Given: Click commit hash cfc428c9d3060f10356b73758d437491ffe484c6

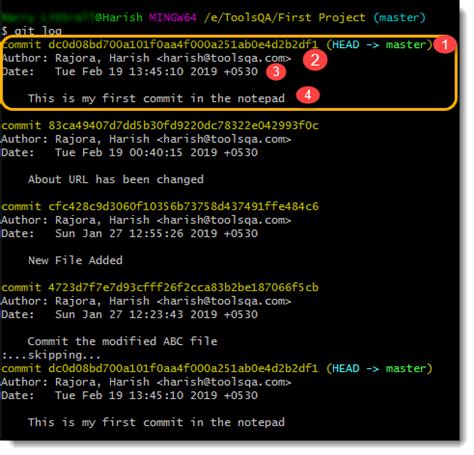Looking at the screenshot, I should (183, 206).
